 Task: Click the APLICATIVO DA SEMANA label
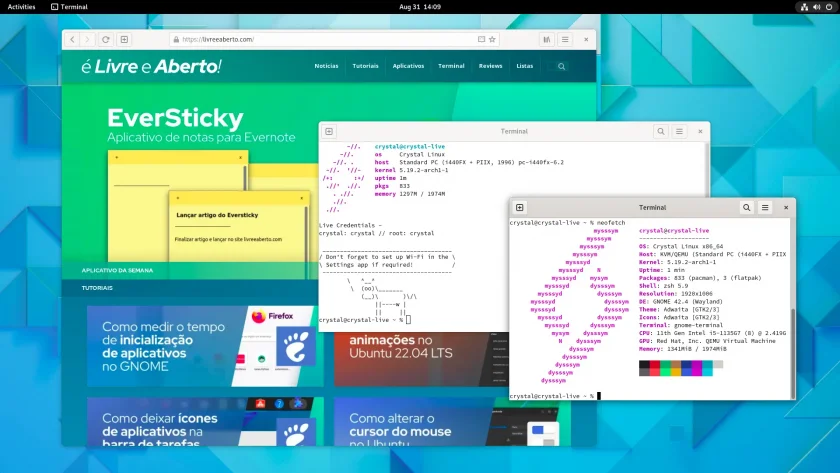(117, 271)
